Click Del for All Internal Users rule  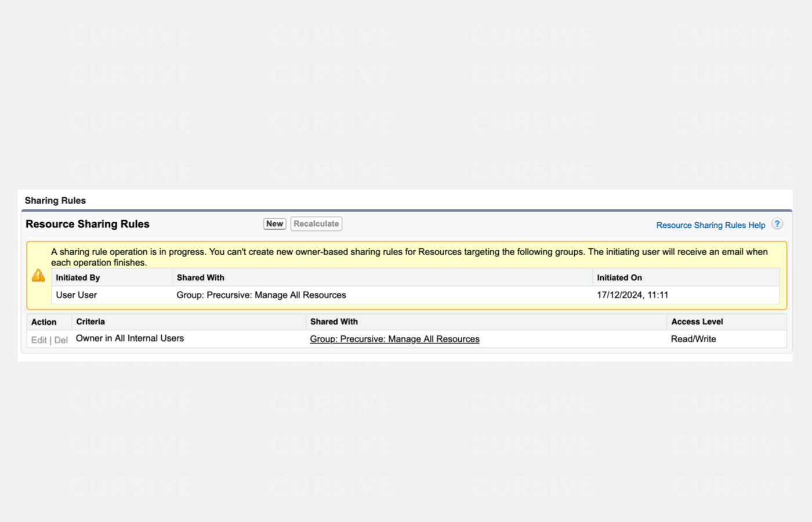click(61, 340)
